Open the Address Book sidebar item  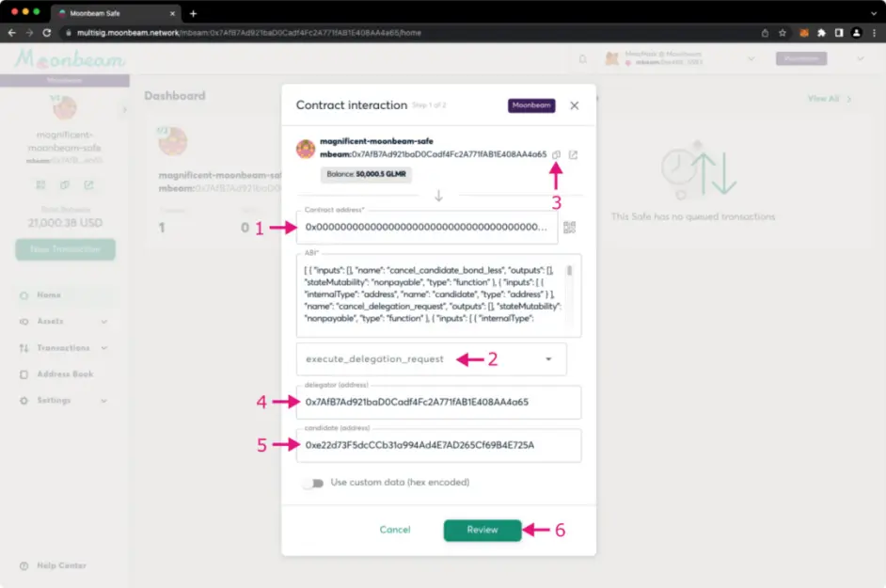tap(64, 374)
